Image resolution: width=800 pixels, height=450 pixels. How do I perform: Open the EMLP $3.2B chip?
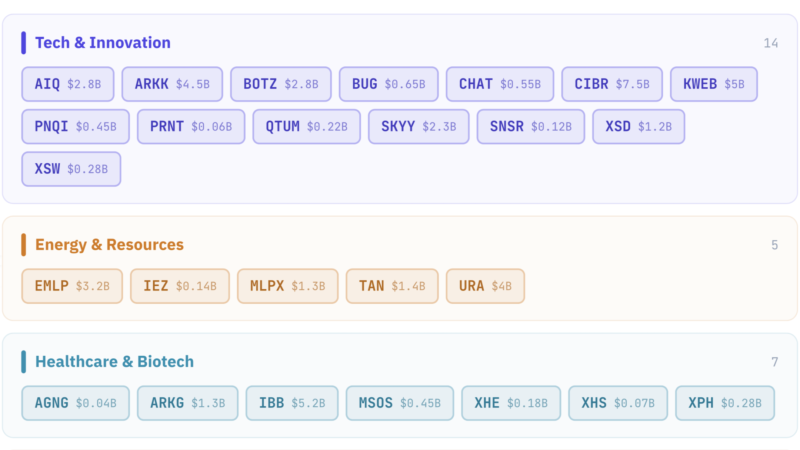point(72,286)
